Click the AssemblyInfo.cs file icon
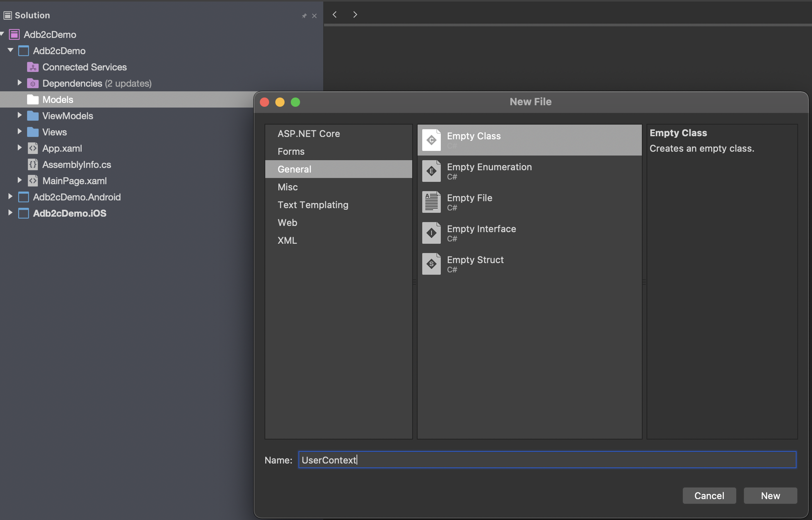Viewport: 812px width, 520px height. click(x=33, y=165)
